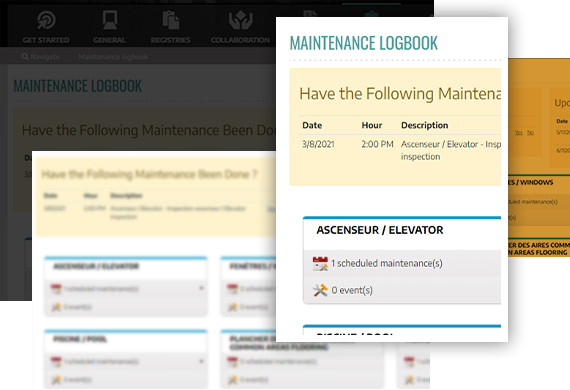Click the 2:00 PM hour cell
570x390 pixels.
(x=377, y=144)
